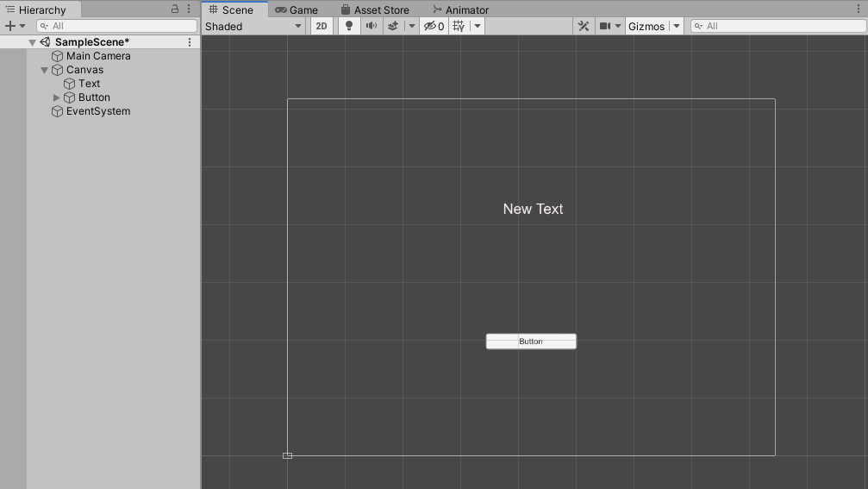This screenshot has height=489, width=868.
Task: Open the Asset Store tab
Action: [x=375, y=10]
